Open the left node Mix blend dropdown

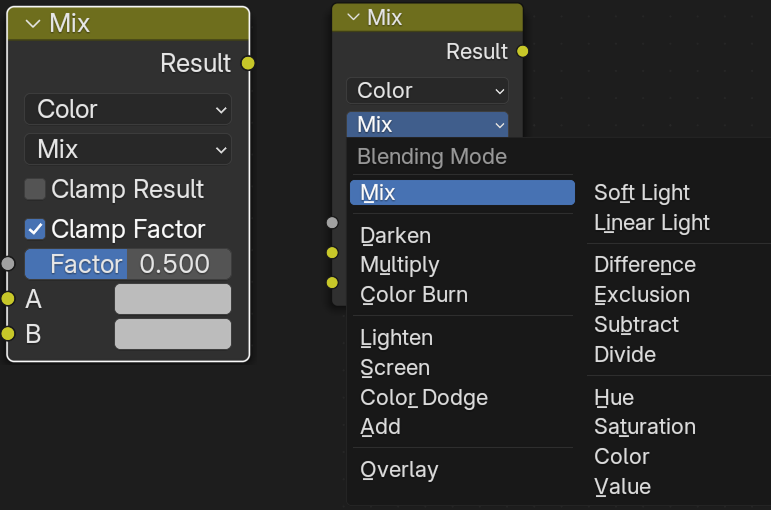[x=128, y=149]
